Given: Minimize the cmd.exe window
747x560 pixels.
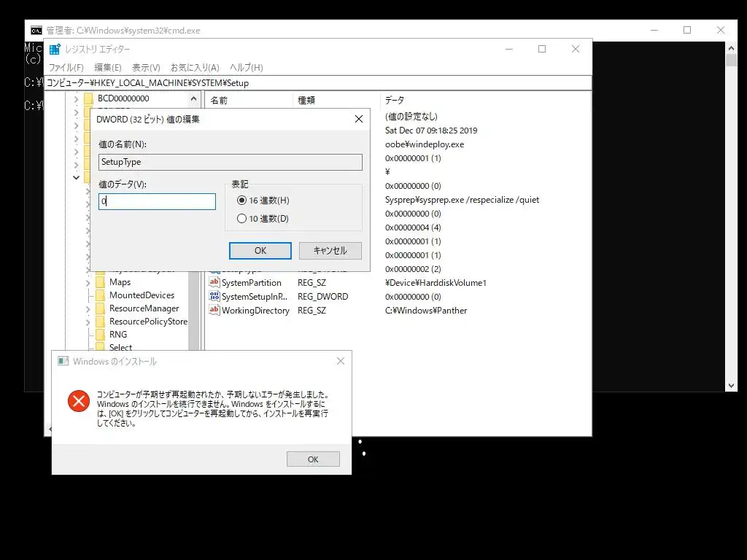Looking at the screenshot, I should tap(654, 30).
